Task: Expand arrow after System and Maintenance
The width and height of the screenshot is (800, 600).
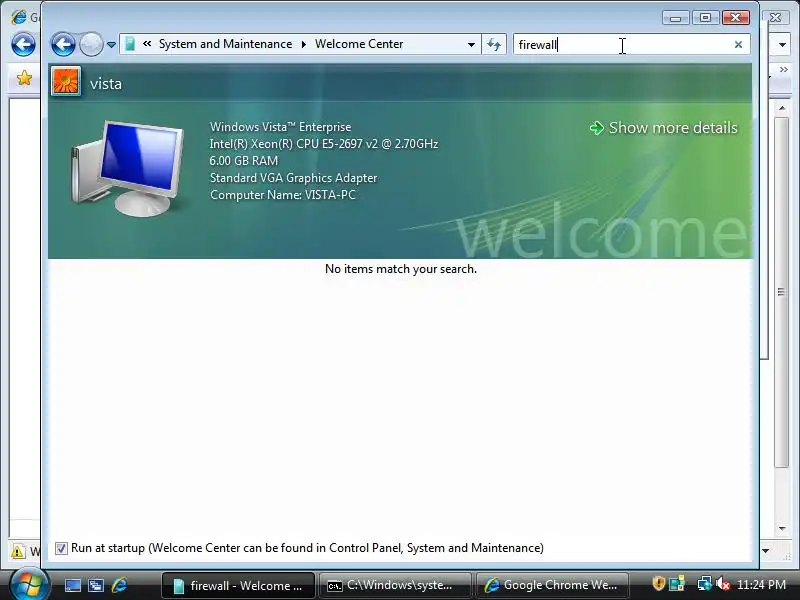Action: tap(304, 44)
